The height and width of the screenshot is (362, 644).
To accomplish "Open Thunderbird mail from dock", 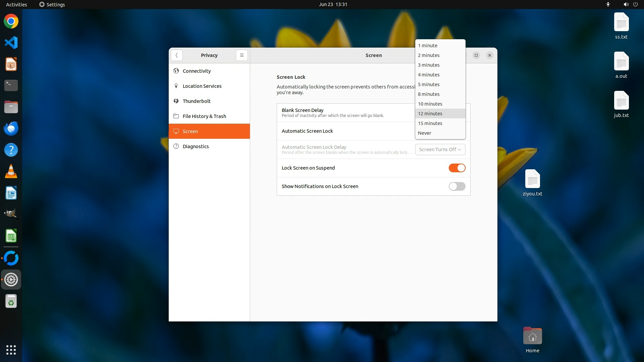I will (11, 128).
